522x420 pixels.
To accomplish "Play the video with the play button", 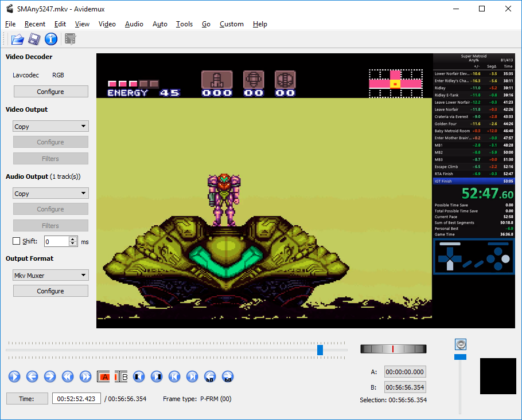I will (14, 376).
